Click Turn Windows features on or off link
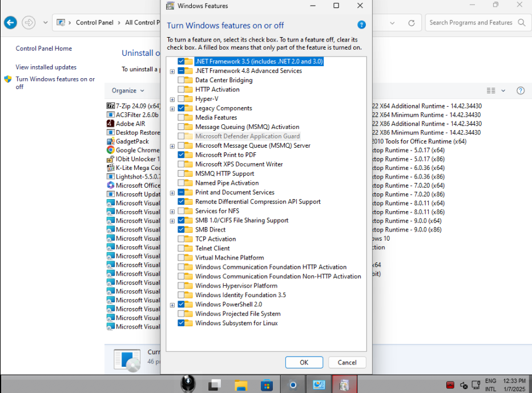532x393 pixels. tap(55, 83)
